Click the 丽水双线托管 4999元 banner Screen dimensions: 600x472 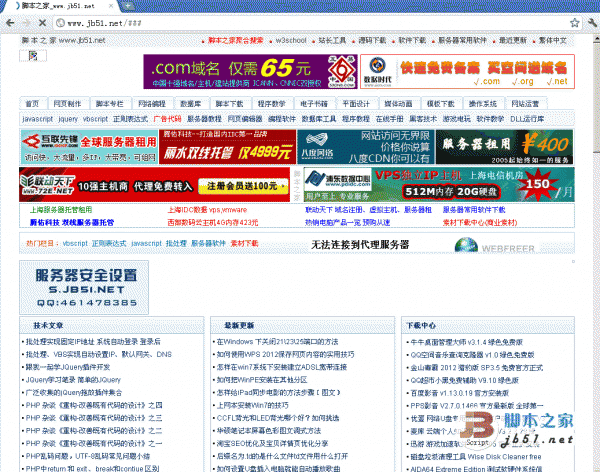click(228, 147)
